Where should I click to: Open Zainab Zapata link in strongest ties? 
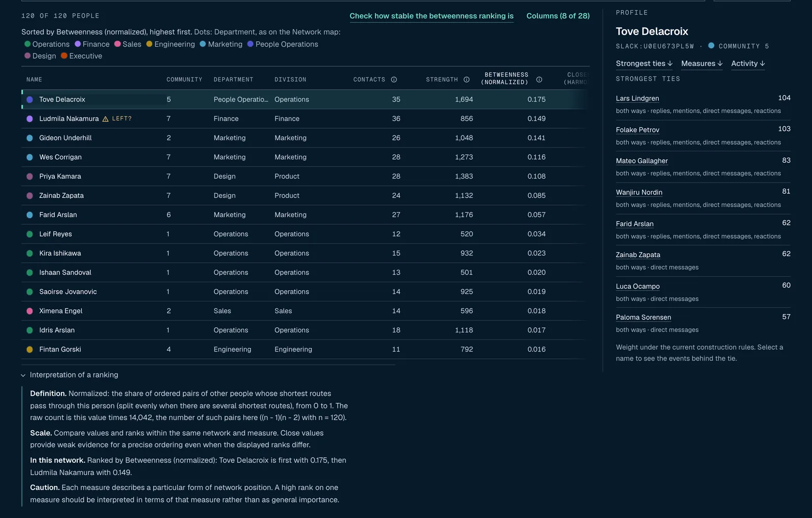(x=638, y=255)
